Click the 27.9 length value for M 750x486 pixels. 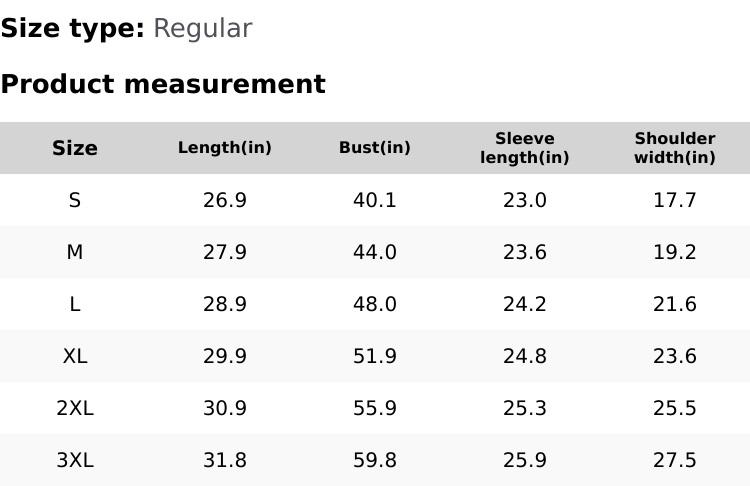[225, 252]
